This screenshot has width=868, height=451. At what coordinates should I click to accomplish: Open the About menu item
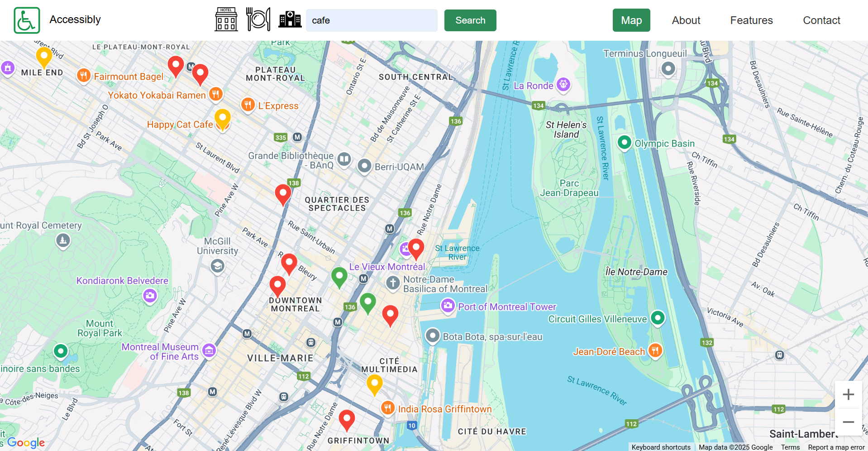click(686, 20)
